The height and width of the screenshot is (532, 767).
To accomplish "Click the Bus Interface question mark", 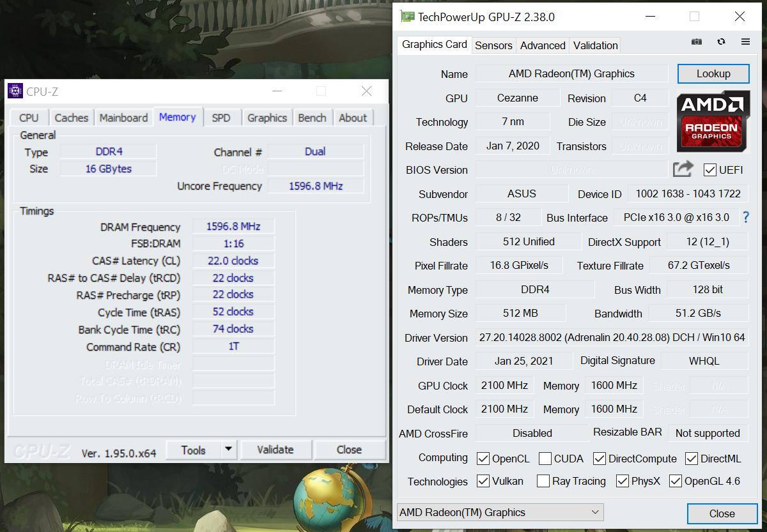I will (745, 218).
